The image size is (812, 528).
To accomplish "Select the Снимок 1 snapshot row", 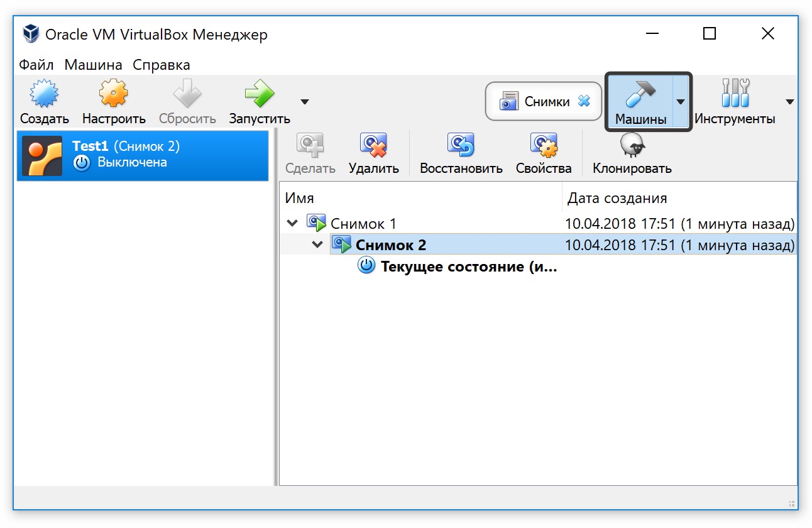I will pyautogui.click(x=538, y=223).
